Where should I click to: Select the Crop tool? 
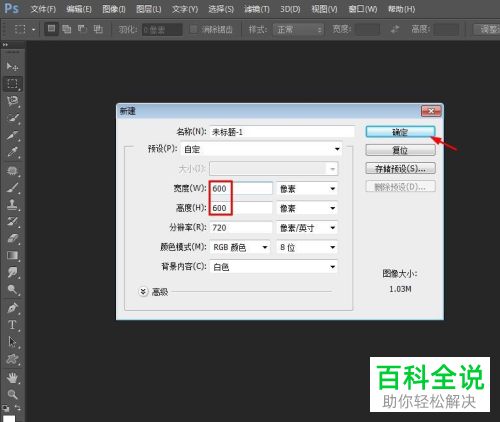(x=12, y=135)
